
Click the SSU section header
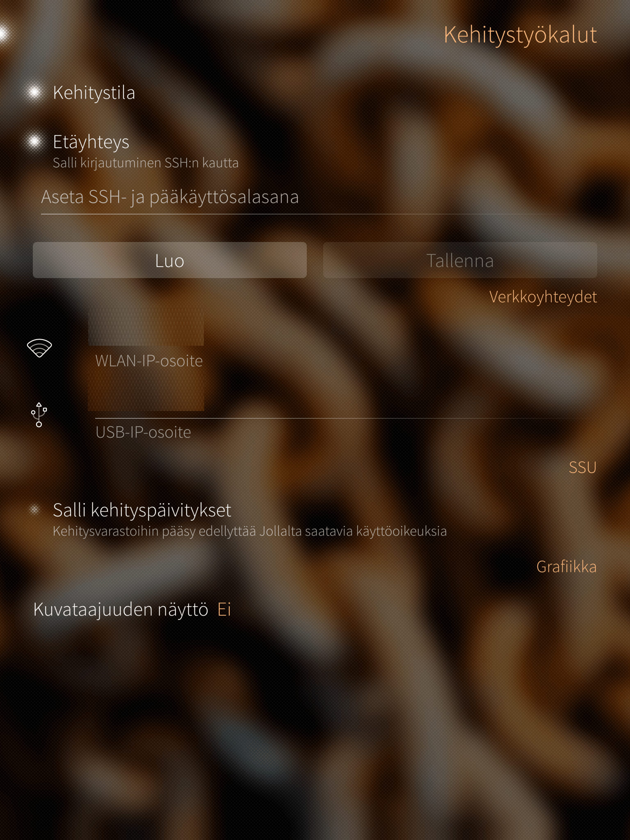pyautogui.click(x=582, y=468)
